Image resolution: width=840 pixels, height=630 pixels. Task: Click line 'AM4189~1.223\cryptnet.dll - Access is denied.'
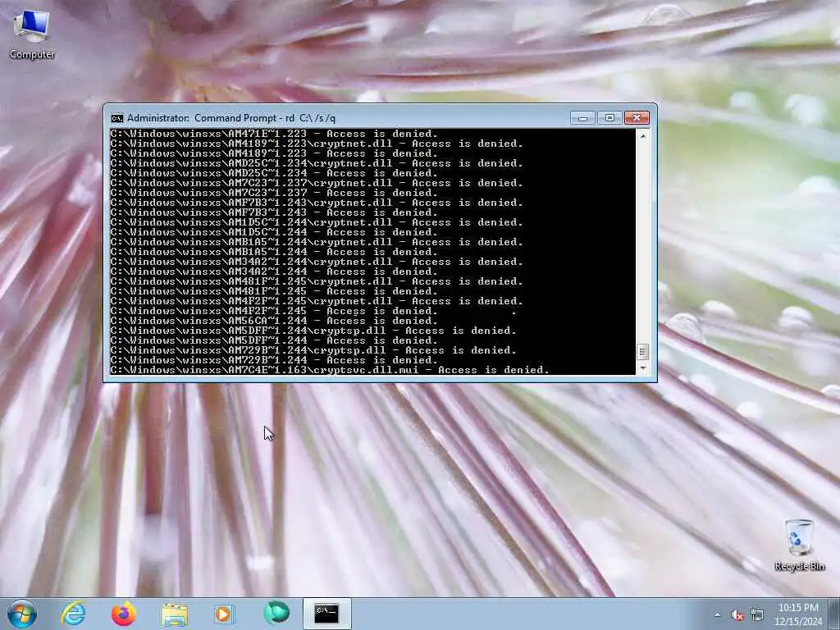[317, 144]
